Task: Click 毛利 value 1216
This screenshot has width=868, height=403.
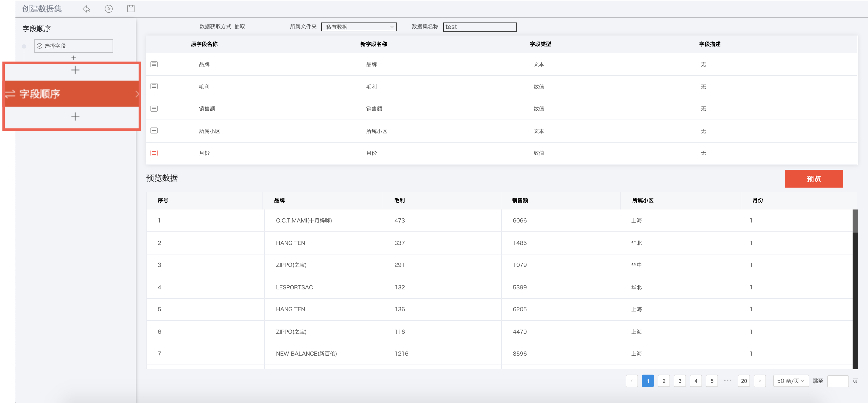Action: tap(401, 354)
